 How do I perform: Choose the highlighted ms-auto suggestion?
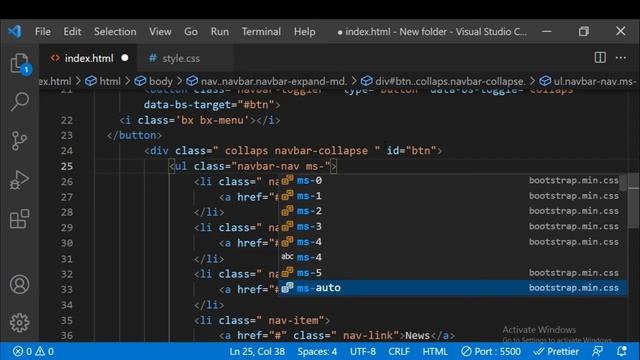click(452, 288)
